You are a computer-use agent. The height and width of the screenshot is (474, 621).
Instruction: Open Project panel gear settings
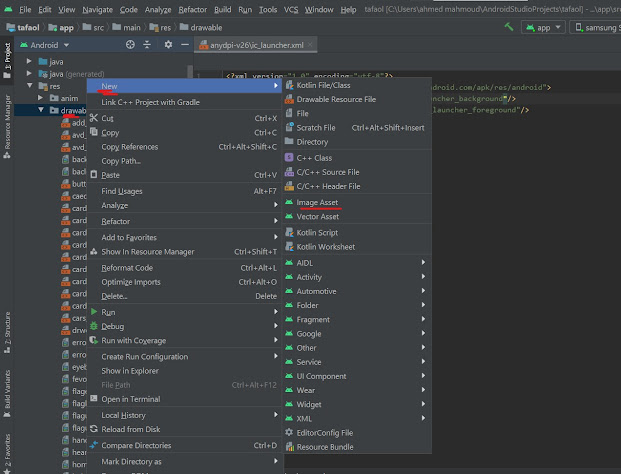(168, 45)
